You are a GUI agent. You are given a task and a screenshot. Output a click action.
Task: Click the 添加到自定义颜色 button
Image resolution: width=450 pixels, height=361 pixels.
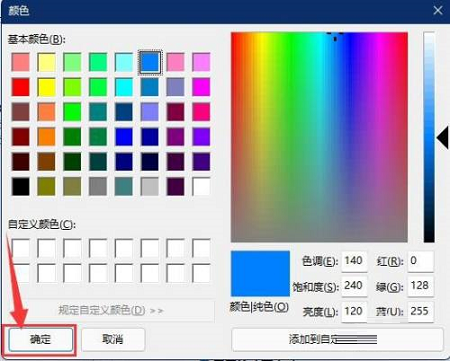click(337, 339)
